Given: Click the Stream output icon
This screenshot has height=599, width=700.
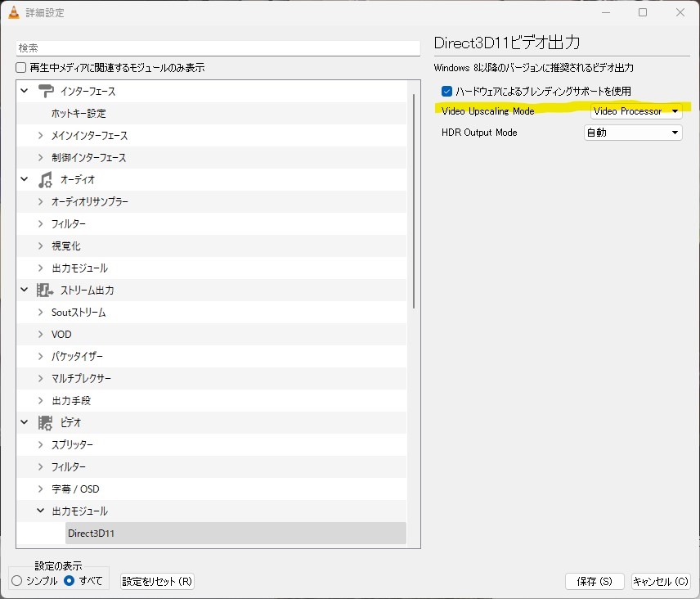Looking at the screenshot, I should pos(45,290).
